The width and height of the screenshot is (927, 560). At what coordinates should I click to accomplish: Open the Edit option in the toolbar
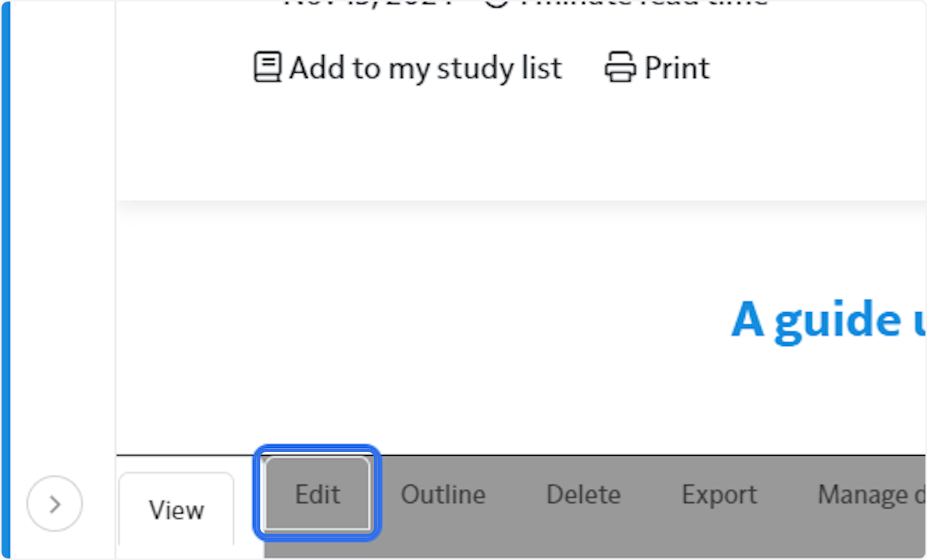(x=317, y=494)
